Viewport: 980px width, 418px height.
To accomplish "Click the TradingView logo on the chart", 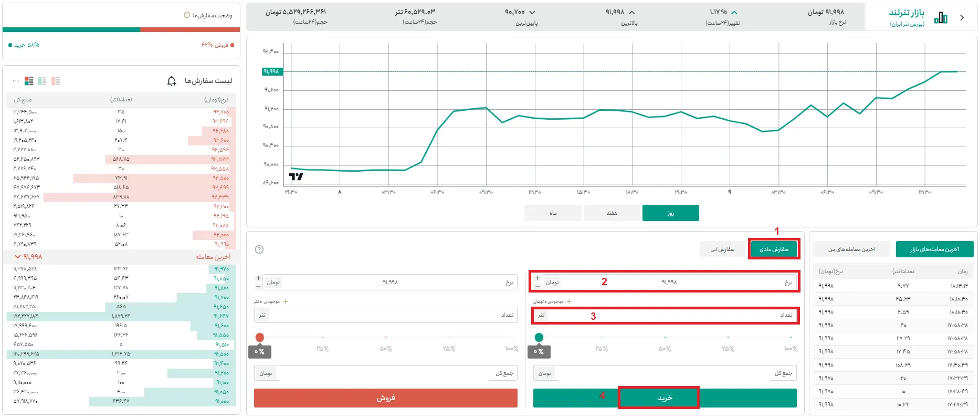I will click(x=296, y=176).
